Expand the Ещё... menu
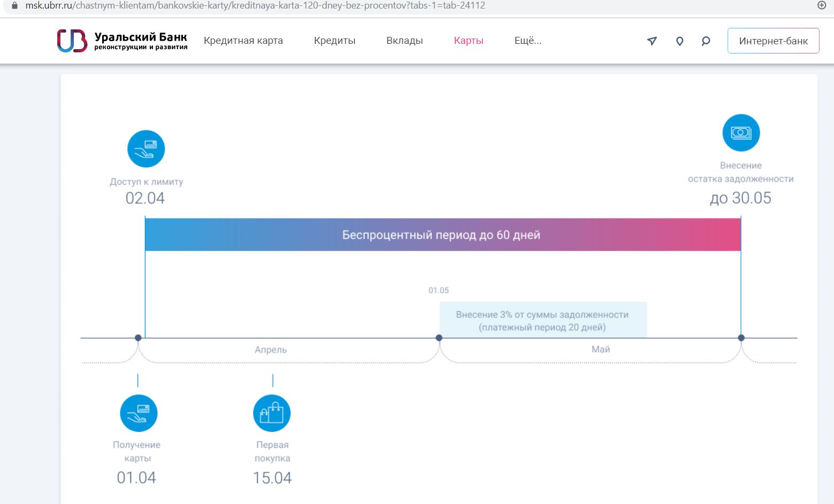The height and width of the screenshot is (504, 834). [528, 41]
